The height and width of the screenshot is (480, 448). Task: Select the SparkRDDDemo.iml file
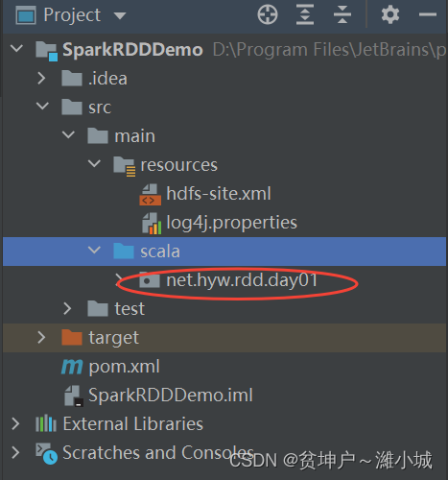pos(170,395)
